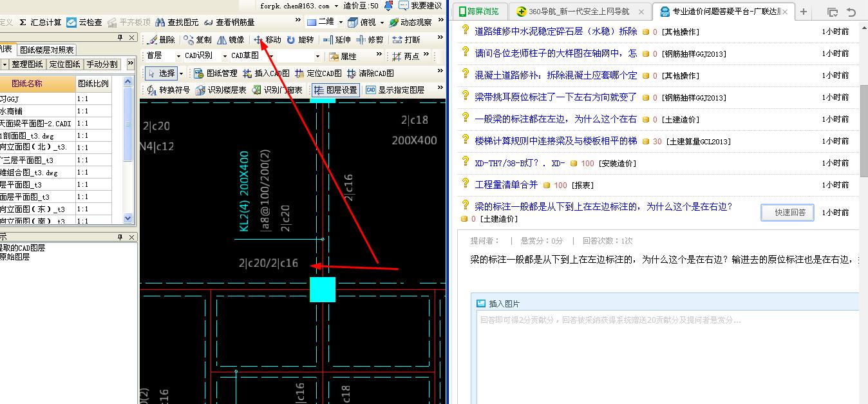Click the notification bell icon
Viewport: 868px width, 404px height.
[388, 5]
